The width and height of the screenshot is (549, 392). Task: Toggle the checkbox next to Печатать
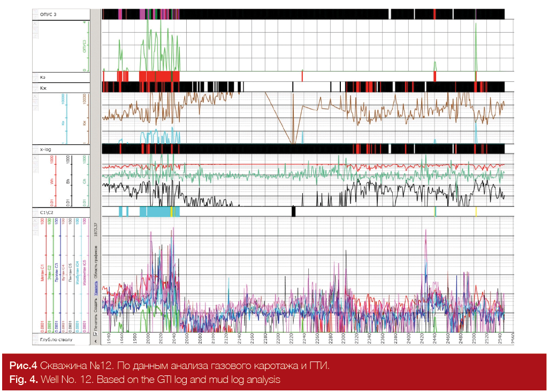(x=95, y=333)
